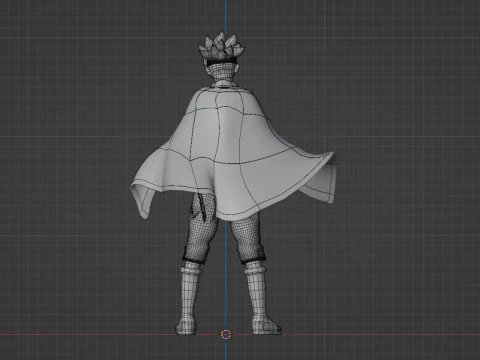Click the spiky hair mesh on the character's head

[x=221, y=47]
